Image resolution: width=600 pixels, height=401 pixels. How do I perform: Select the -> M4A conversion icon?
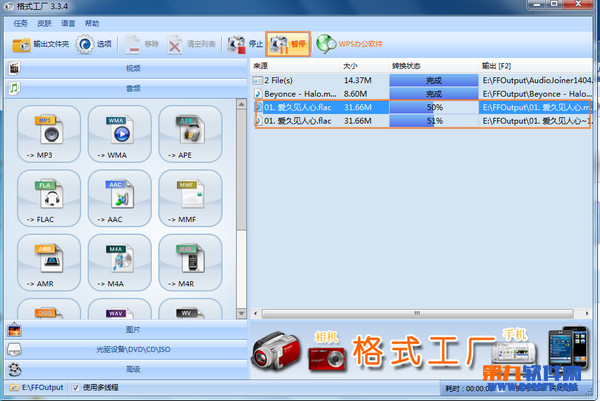click(x=120, y=263)
